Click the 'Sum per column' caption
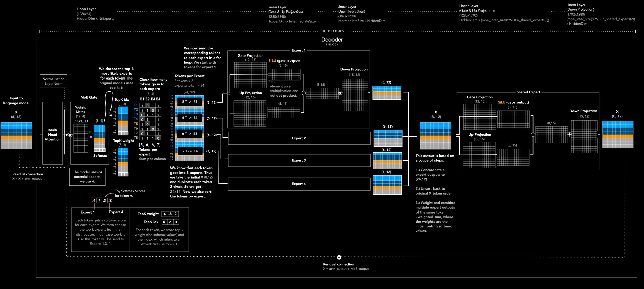The width and height of the screenshot is (644, 289). (153, 159)
